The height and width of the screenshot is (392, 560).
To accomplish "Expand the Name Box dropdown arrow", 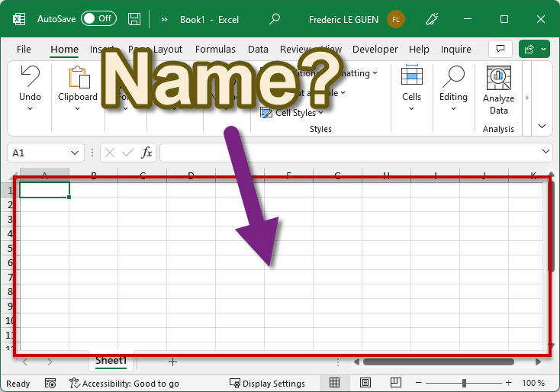I will coord(75,153).
